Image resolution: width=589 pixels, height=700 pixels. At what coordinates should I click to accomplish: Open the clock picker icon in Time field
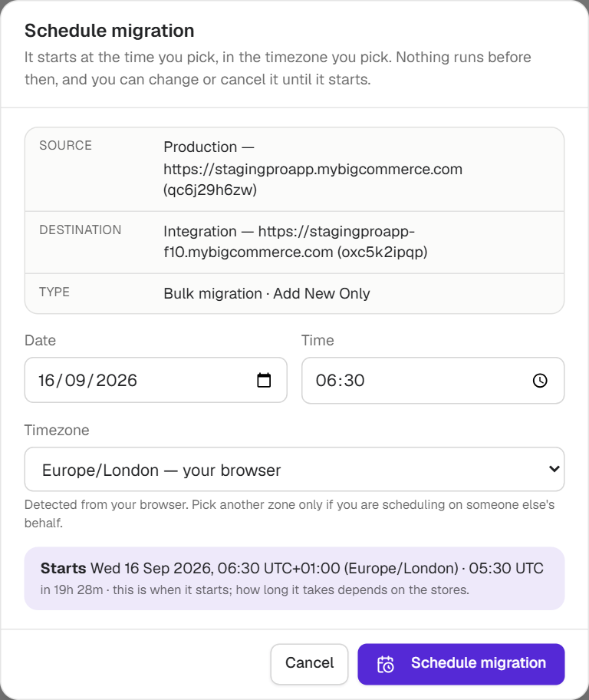click(x=540, y=381)
